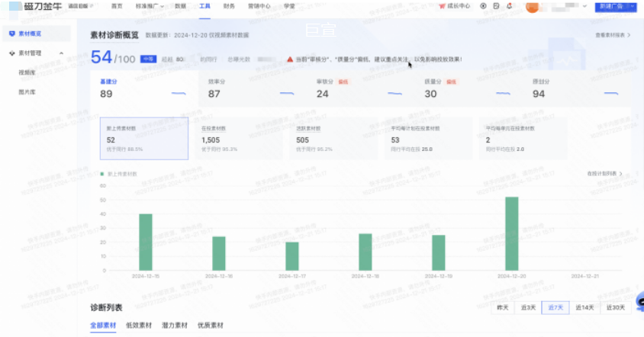Click the 中等 rating badge
The width and height of the screenshot is (644, 337).
tap(148, 59)
